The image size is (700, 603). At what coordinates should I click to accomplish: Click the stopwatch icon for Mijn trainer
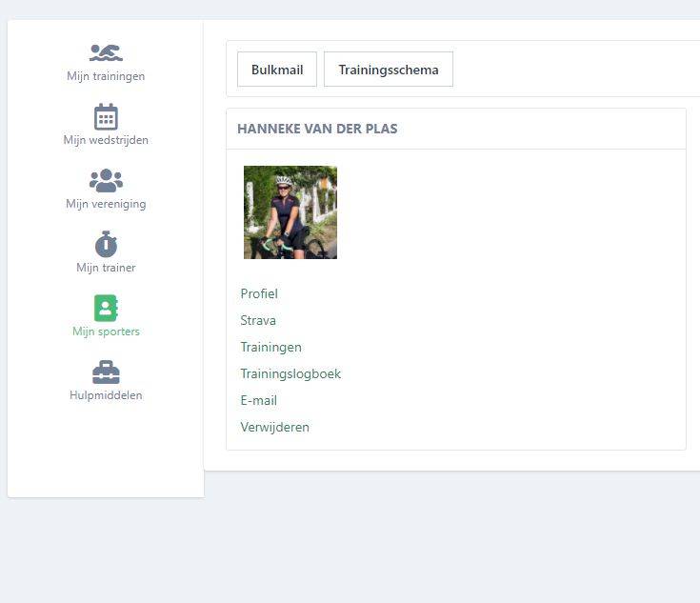pyautogui.click(x=106, y=244)
